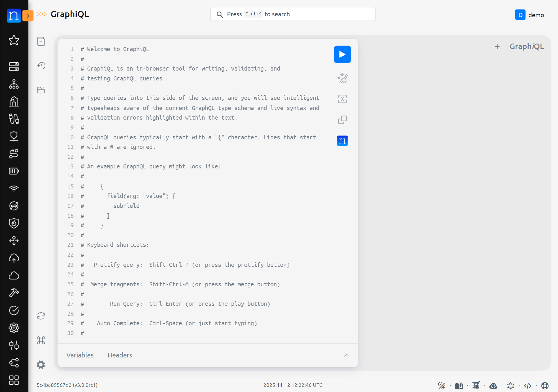The width and height of the screenshot is (558, 392).
Task: Copy the query using the copy icon
Action: click(342, 120)
